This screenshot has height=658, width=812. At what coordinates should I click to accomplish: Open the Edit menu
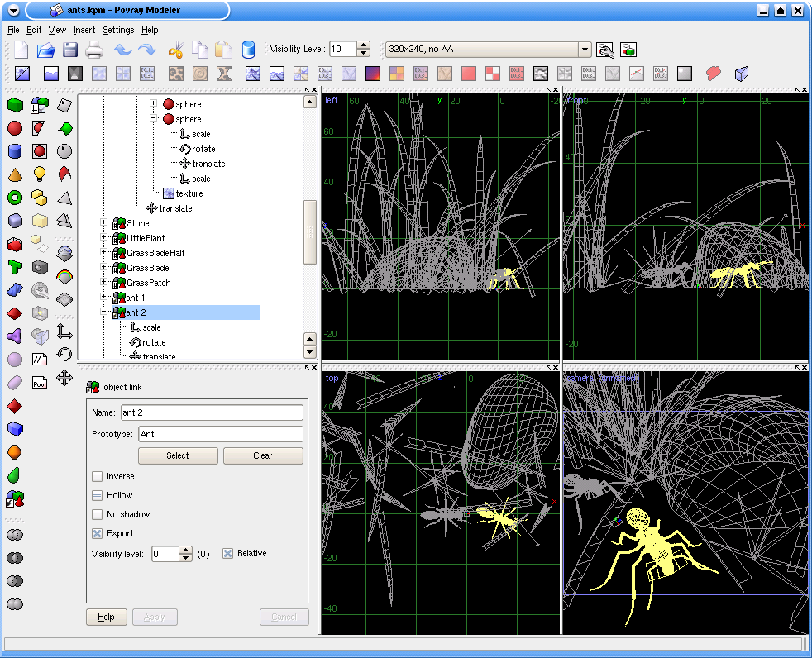pos(34,30)
